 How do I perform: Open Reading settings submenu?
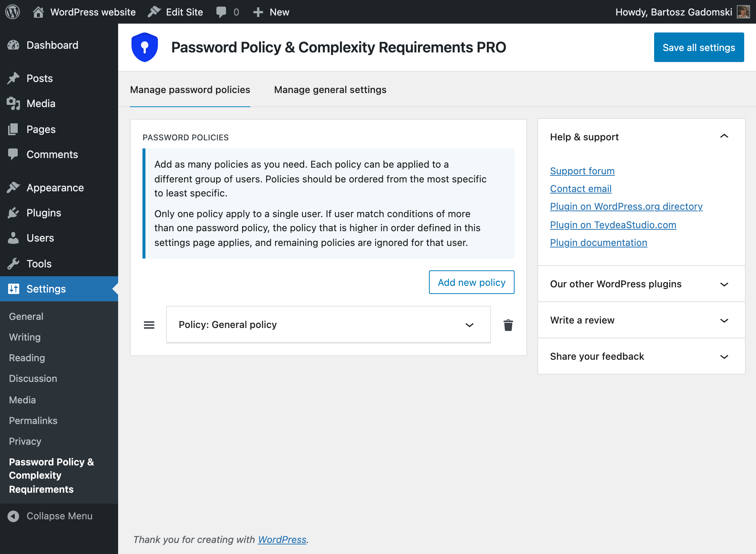27,358
